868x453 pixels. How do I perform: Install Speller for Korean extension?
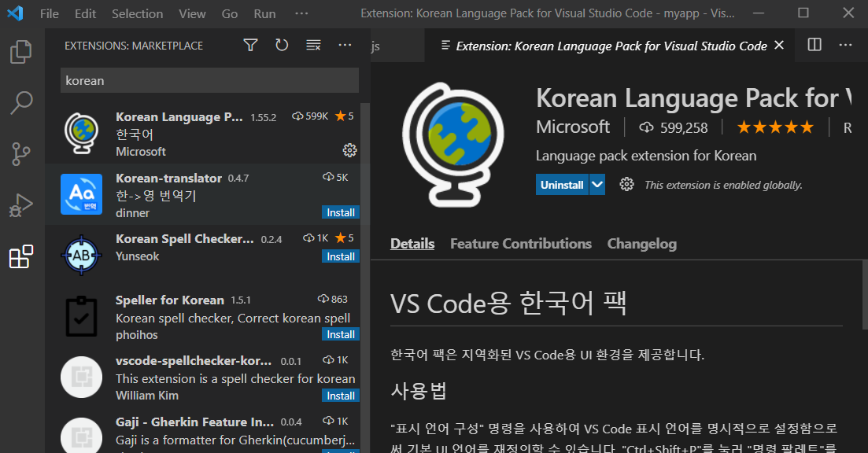click(x=341, y=334)
